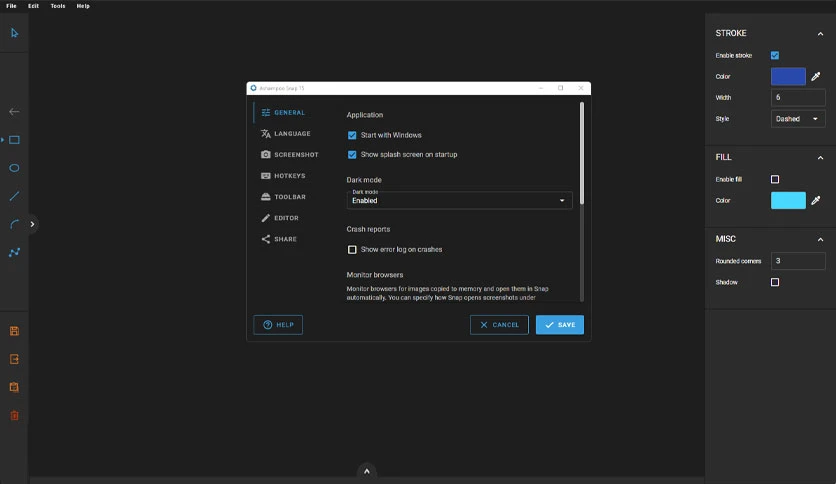Collapse the STROKE panel section

[x=820, y=34]
